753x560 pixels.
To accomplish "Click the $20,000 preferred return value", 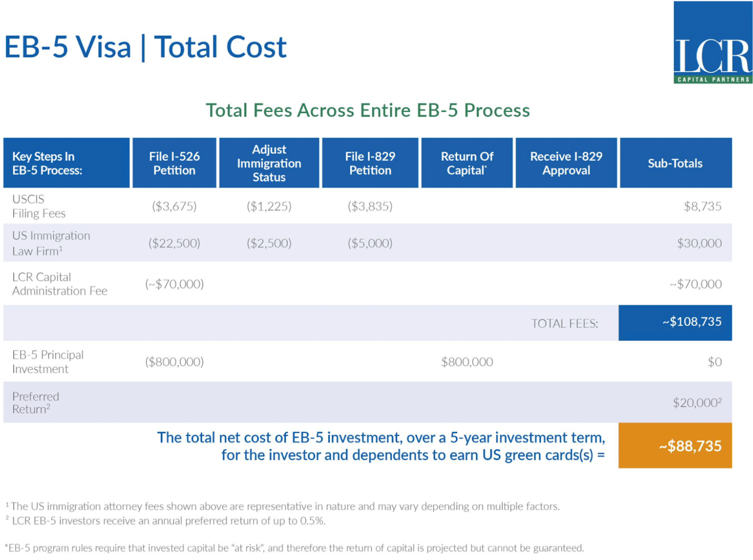I will (x=697, y=403).
